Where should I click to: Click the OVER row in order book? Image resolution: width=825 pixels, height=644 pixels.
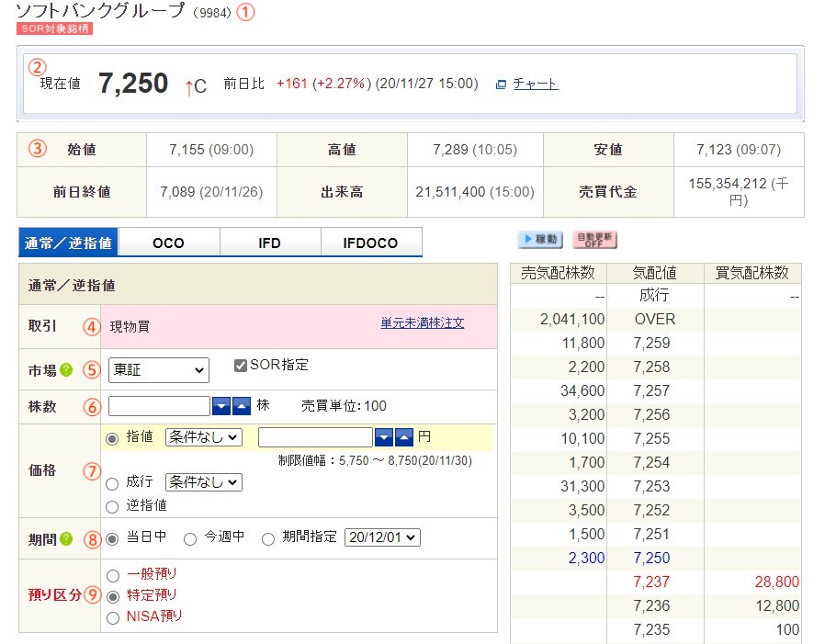pos(656,319)
